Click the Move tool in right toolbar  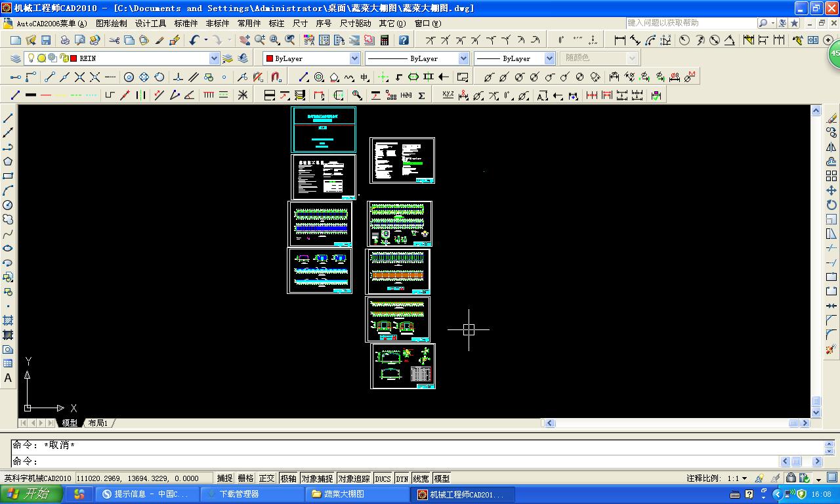coord(831,190)
